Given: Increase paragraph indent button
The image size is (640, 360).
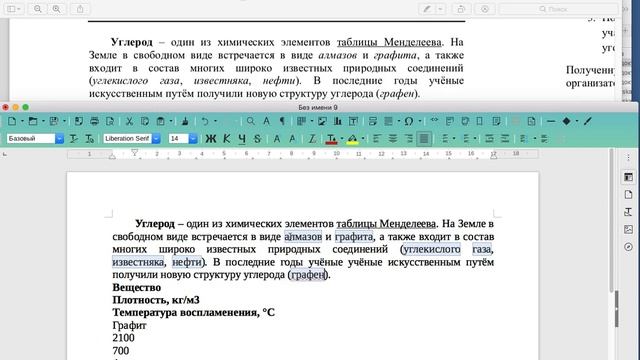Looking at the screenshot, I should (x=489, y=139).
